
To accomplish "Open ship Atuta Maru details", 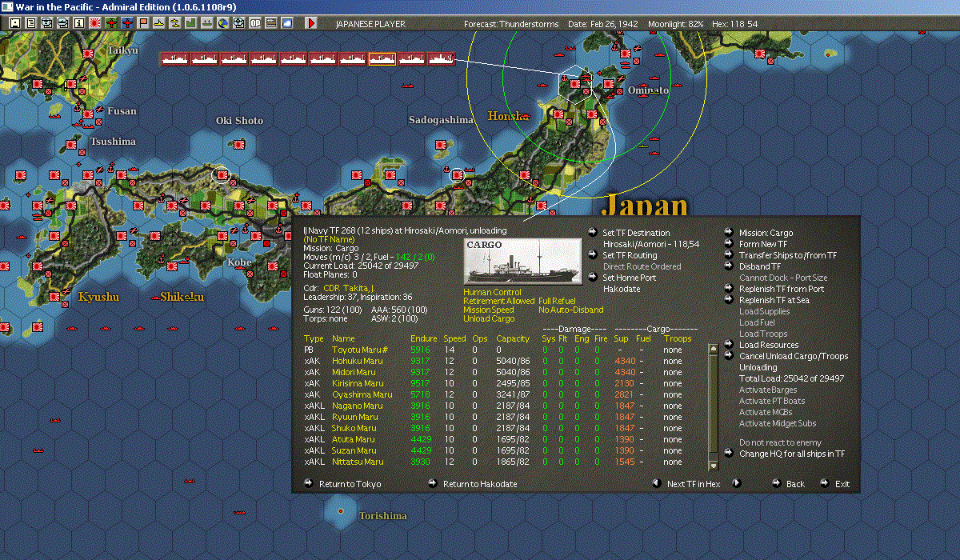I will pos(353,439).
